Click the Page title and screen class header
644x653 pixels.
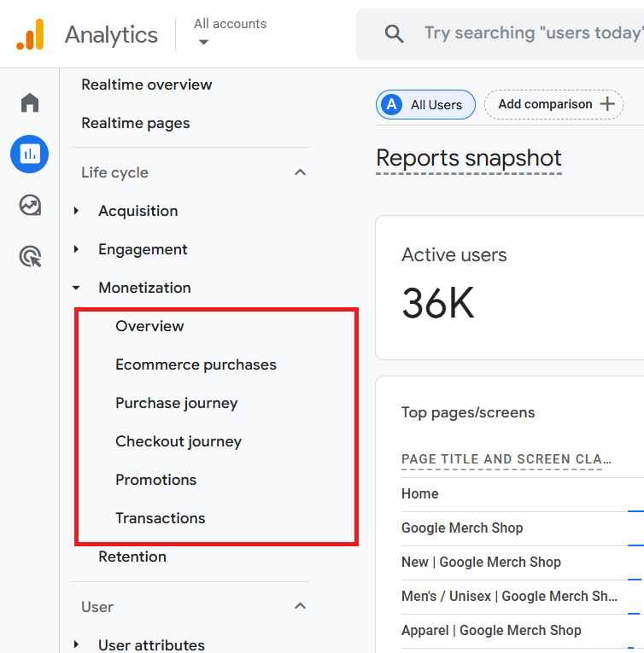[501, 459]
